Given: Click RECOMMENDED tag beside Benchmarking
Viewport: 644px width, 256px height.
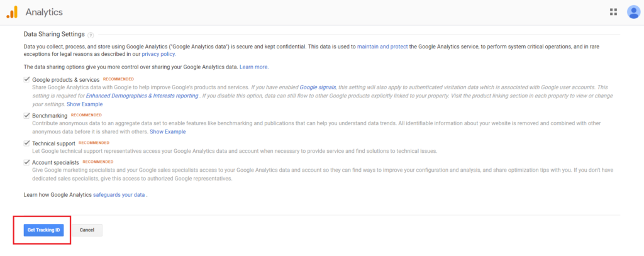Looking at the screenshot, I should coord(86,115).
